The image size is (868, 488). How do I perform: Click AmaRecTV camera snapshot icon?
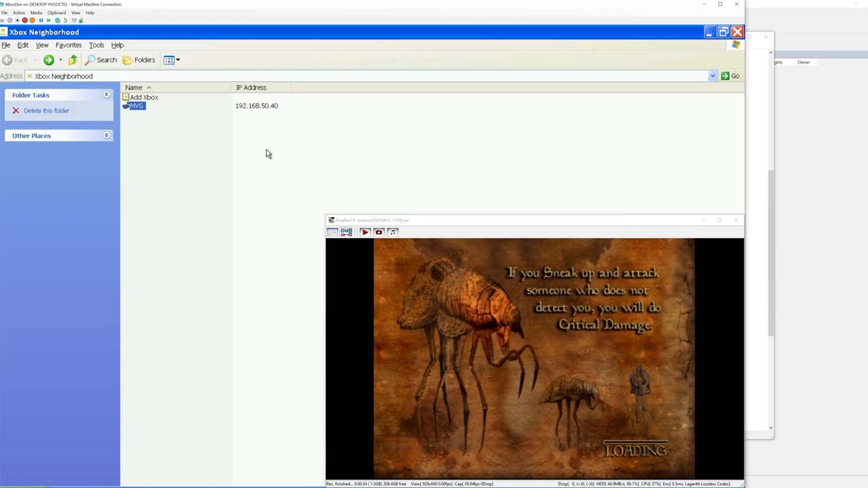(x=379, y=232)
